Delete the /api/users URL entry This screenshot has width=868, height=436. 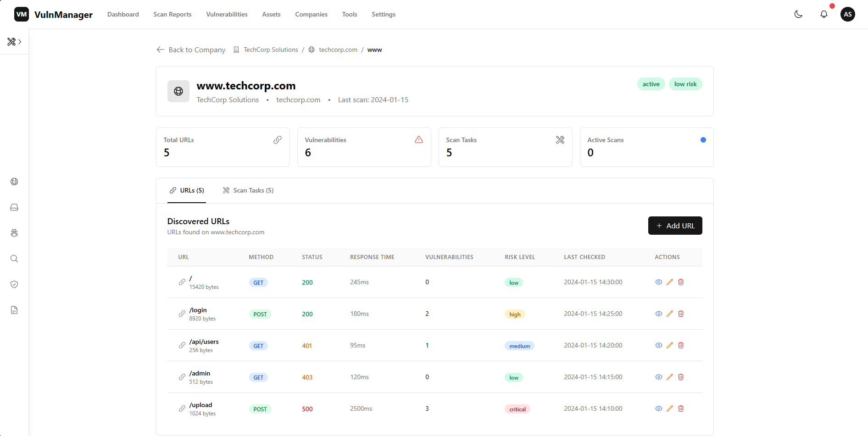(x=681, y=345)
